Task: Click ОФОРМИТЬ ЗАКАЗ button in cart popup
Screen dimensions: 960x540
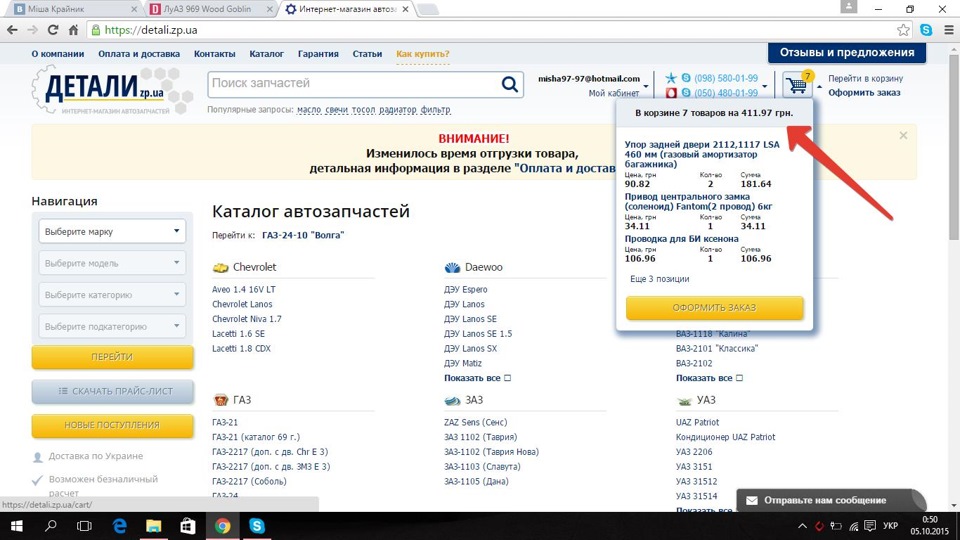Action: (x=714, y=308)
